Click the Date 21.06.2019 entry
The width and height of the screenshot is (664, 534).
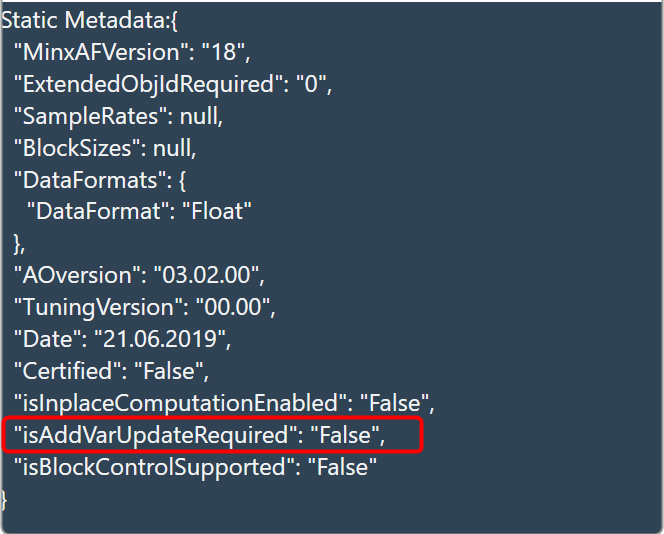click(122, 339)
